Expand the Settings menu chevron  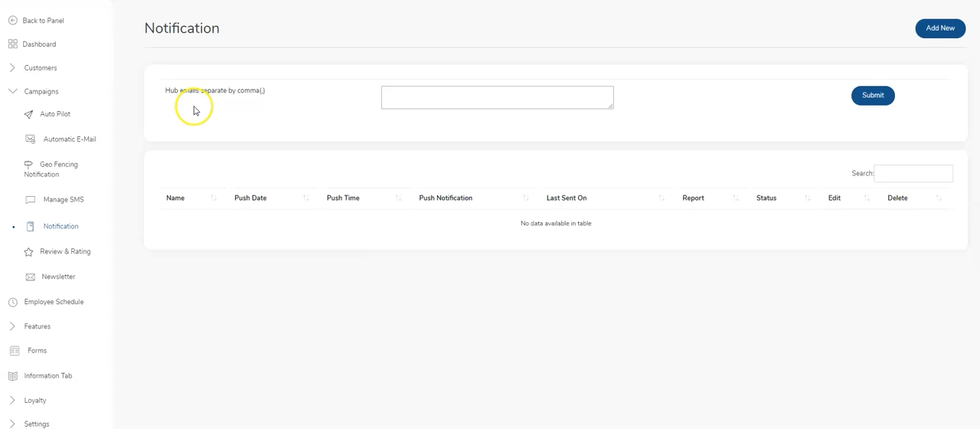(x=12, y=424)
